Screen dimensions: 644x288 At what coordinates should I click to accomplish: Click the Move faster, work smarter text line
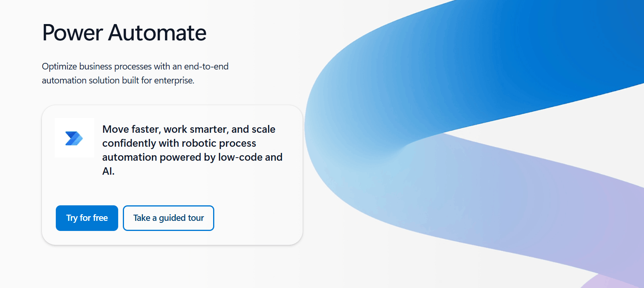pos(189,129)
